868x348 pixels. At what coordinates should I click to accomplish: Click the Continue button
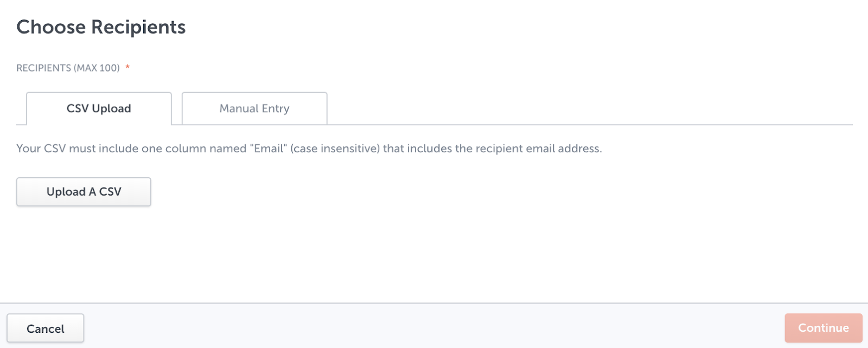(823, 328)
